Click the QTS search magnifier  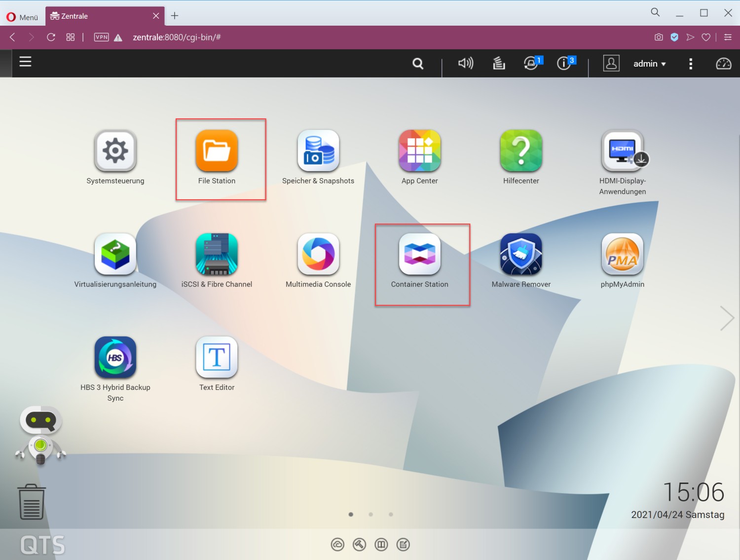[418, 64]
